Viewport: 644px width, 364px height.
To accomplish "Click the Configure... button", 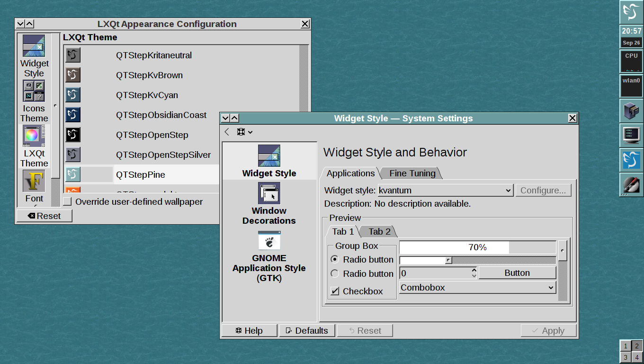I will coord(543,190).
